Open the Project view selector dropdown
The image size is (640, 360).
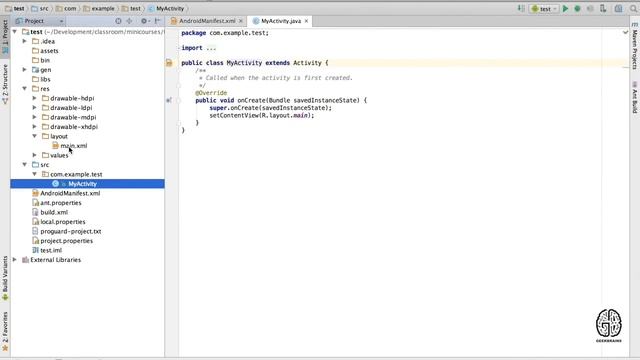(40, 21)
